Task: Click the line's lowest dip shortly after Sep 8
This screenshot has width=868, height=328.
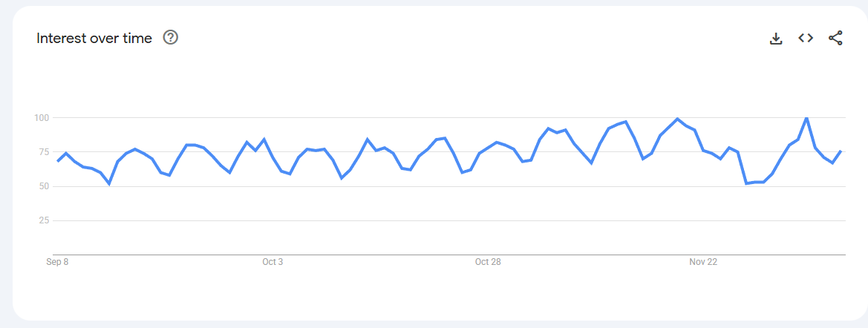Action: coord(109,183)
